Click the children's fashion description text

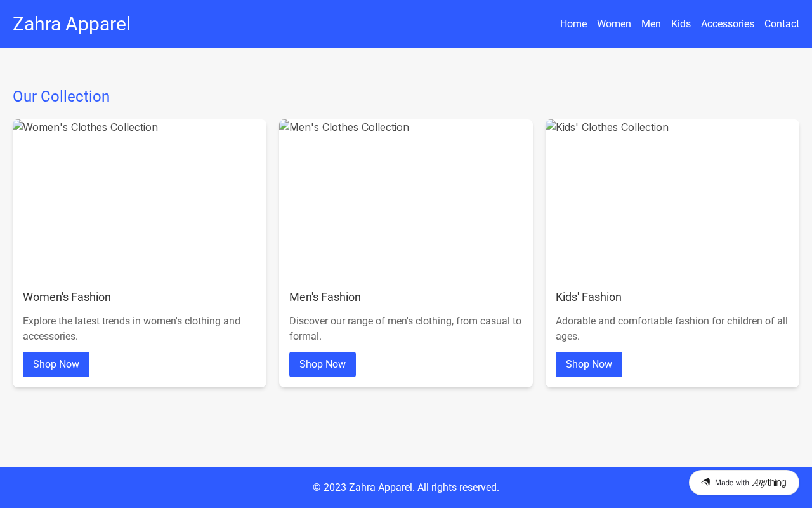(672, 328)
